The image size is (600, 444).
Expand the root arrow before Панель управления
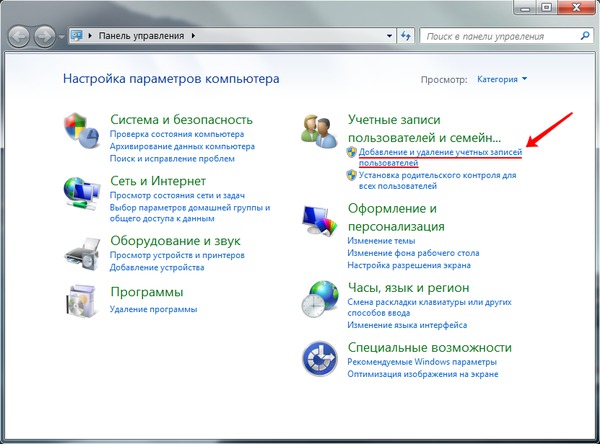click(x=90, y=36)
